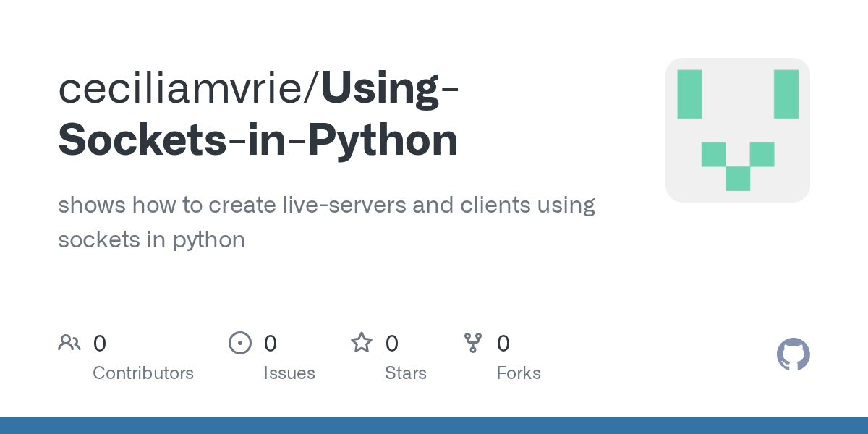
Task: Select the zero next to Contributors
Action: point(99,343)
